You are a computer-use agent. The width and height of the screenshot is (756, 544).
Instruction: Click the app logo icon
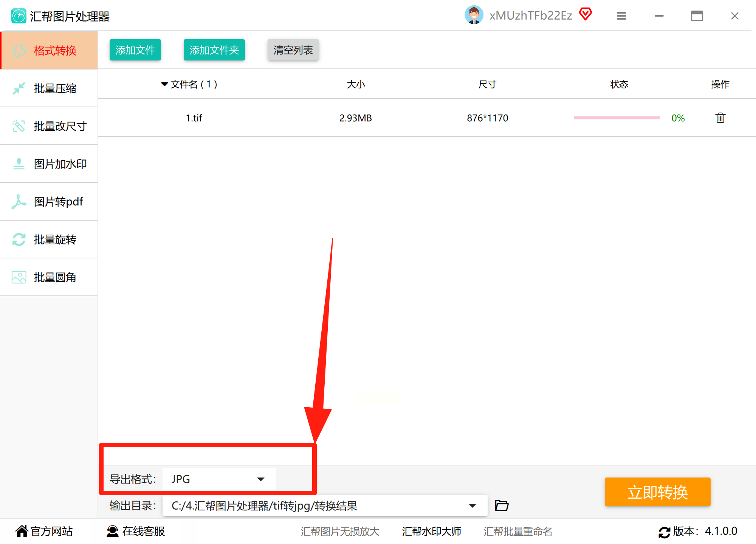coord(19,16)
